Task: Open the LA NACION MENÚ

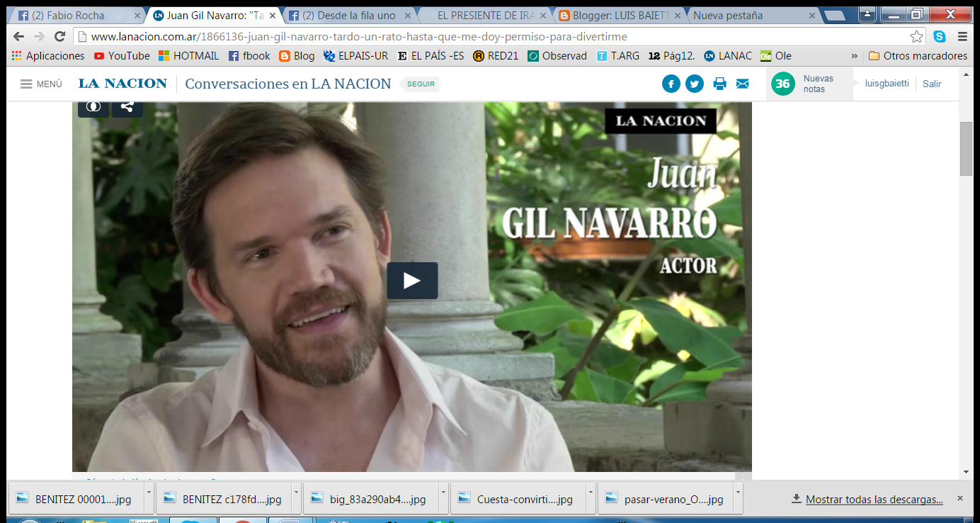Action: click(x=40, y=83)
